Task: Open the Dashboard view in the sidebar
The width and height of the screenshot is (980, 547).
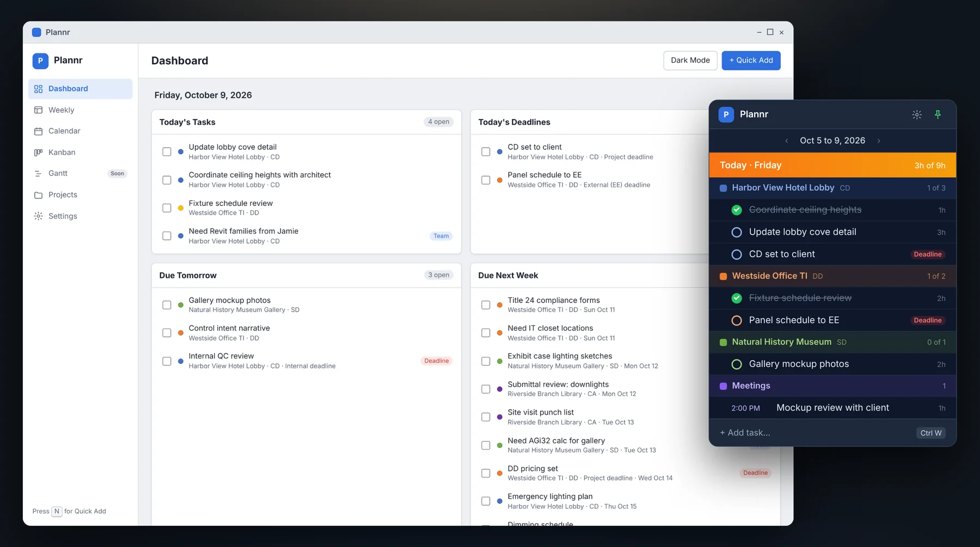Action: pyautogui.click(x=80, y=89)
